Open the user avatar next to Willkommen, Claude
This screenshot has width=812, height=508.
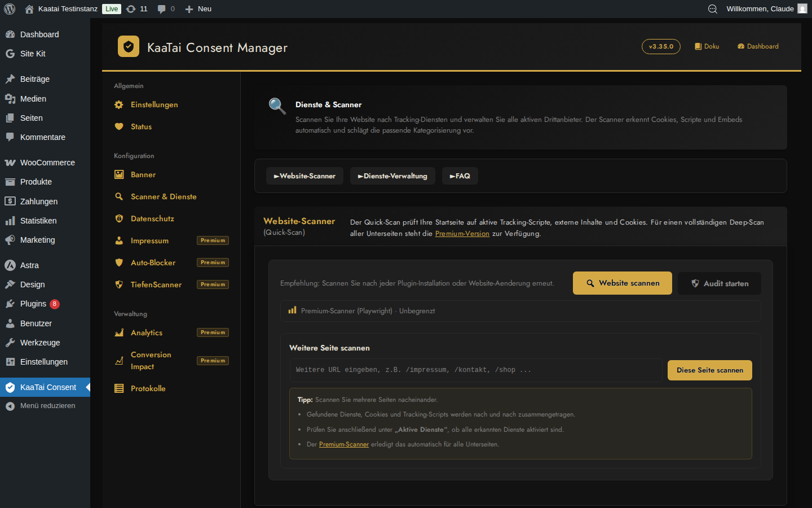tap(802, 9)
